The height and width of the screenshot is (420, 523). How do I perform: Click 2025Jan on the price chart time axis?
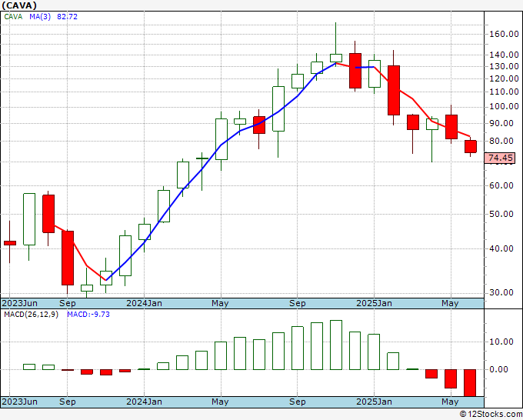(x=374, y=303)
